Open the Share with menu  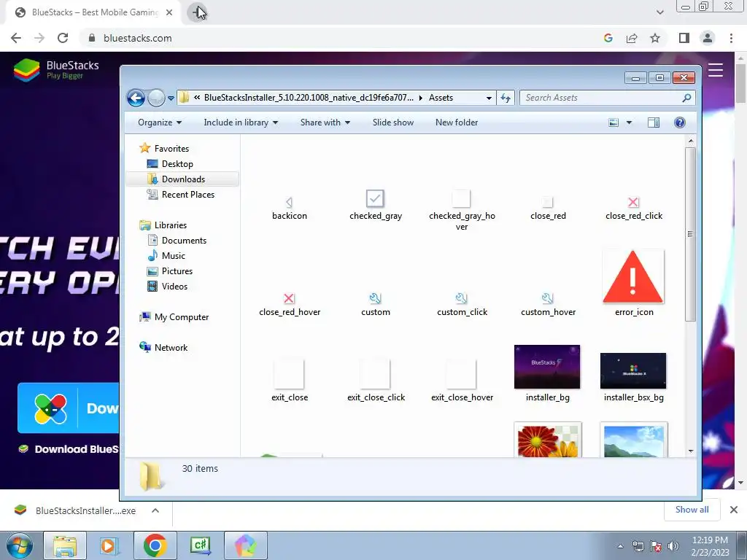(x=325, y=122)
